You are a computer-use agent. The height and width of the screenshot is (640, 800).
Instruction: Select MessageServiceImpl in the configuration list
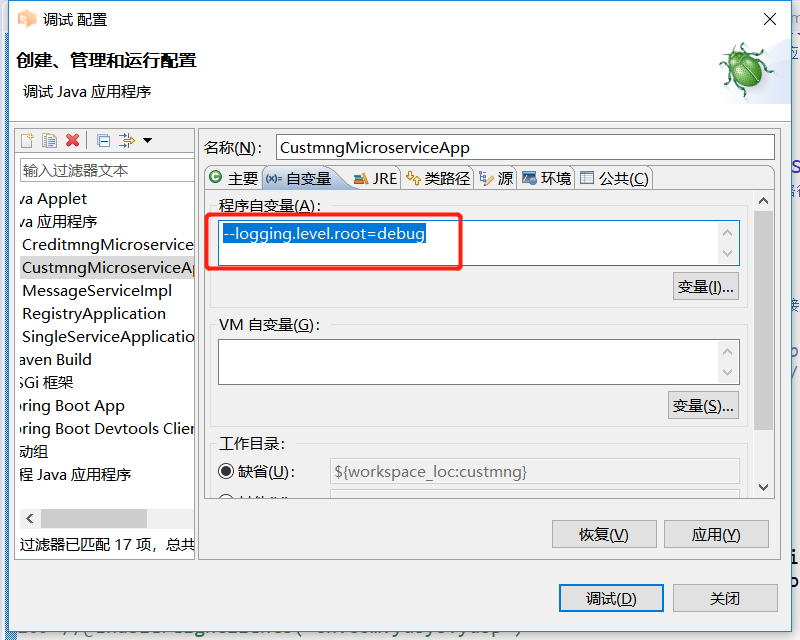(96, 290)
